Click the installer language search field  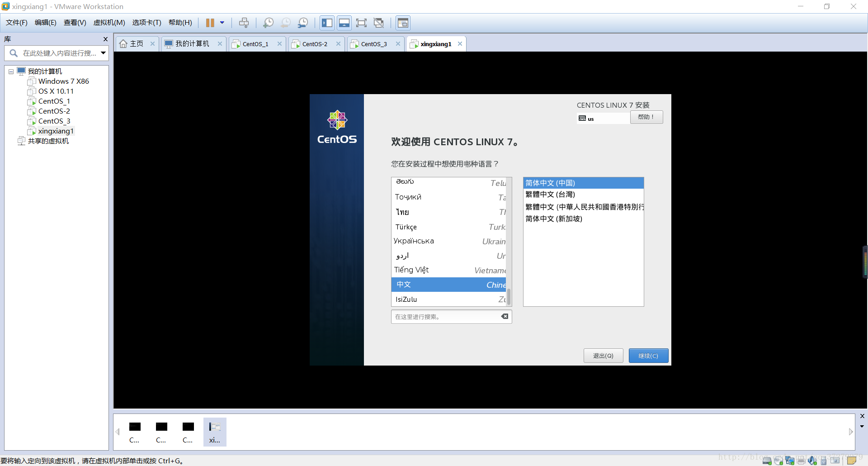(x=445, y=317)
